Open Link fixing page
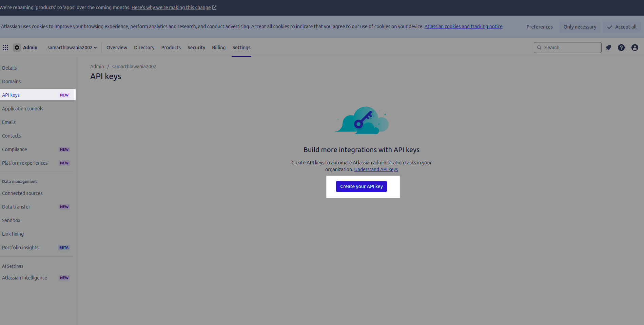The width and height of the screenshot is (644, 325). click(37, 234)
